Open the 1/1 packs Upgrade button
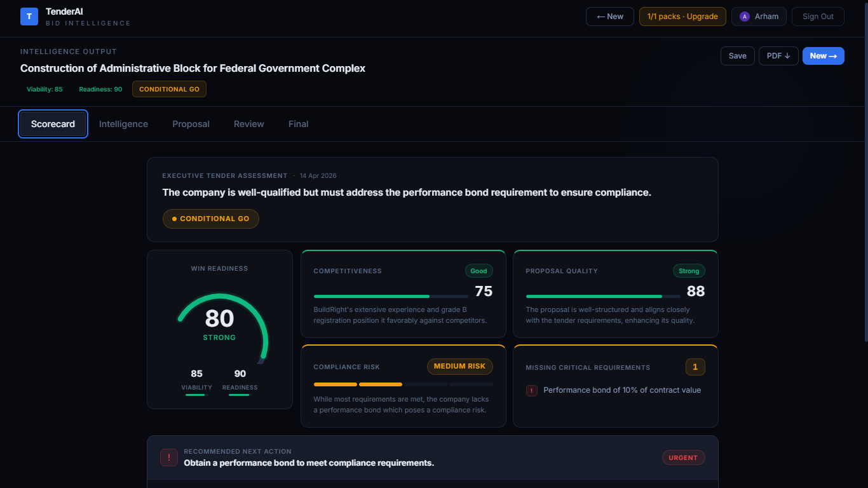The height and width of the screenshot is (488, 868). 682,17
